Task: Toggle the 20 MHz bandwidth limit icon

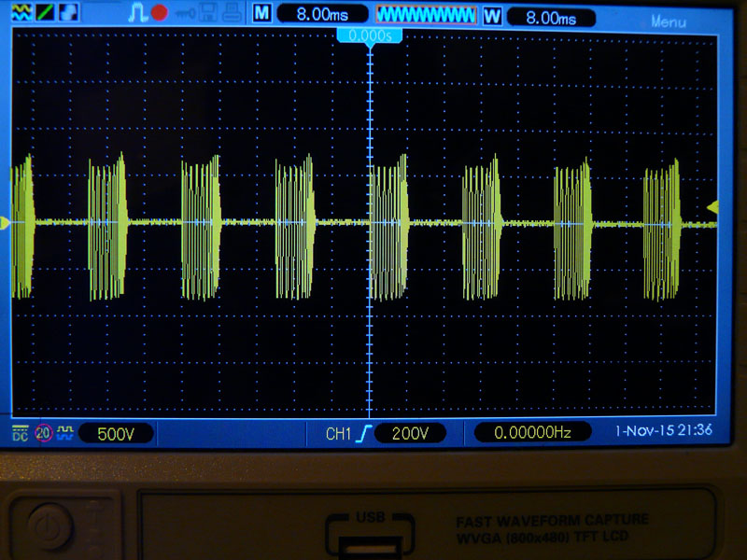Action: point(43,433)
